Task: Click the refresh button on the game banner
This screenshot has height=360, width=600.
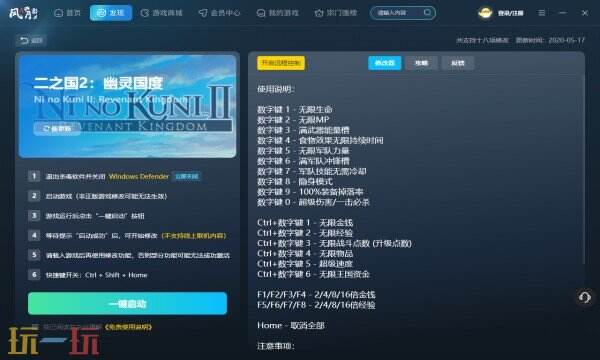Action: coord(57,129)
